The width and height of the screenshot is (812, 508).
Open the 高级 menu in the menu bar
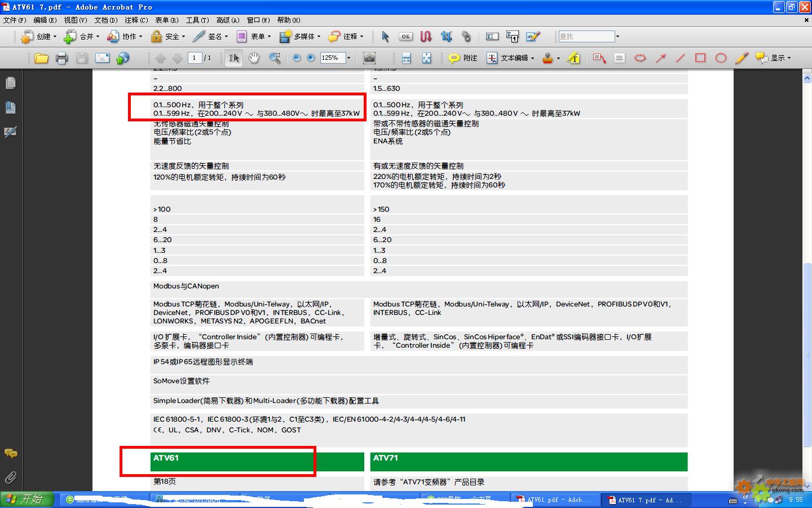(228, 20)
